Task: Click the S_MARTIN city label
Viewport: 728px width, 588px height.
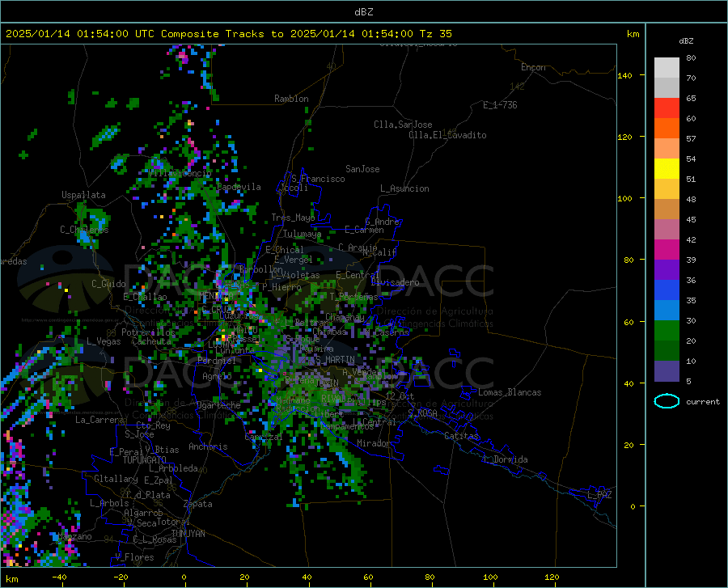Action: click(x=335, y=360)
